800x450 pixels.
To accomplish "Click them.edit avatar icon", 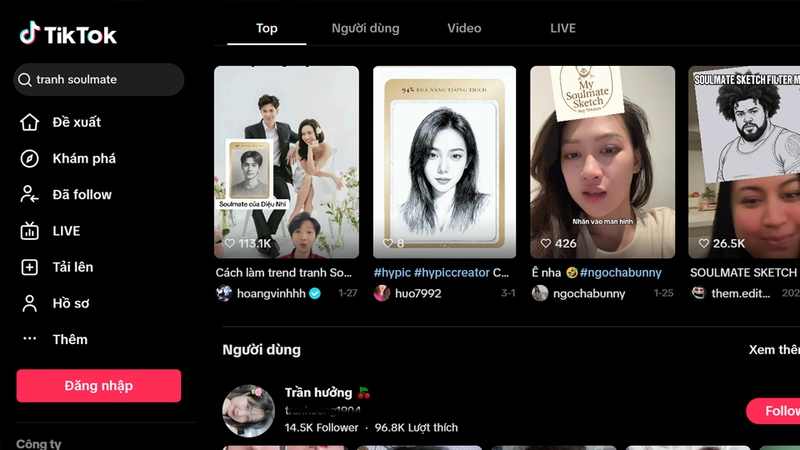I will click(x=698, y=293).
